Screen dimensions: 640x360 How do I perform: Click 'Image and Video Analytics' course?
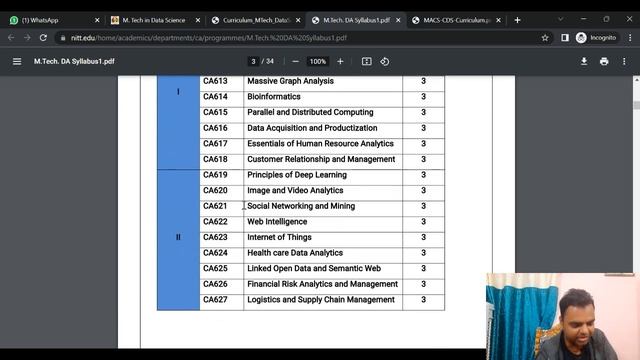tap(295, 190)
